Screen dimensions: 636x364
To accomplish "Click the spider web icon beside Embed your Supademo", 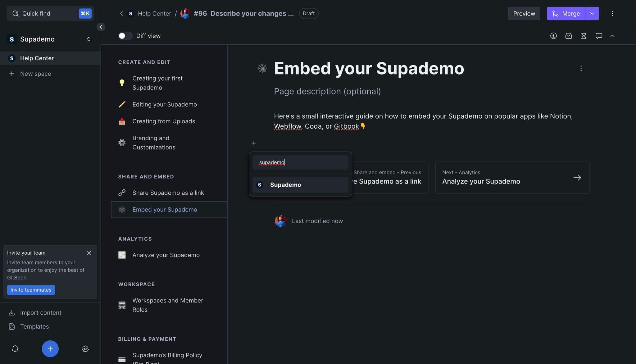I will (x=122, y=209).
